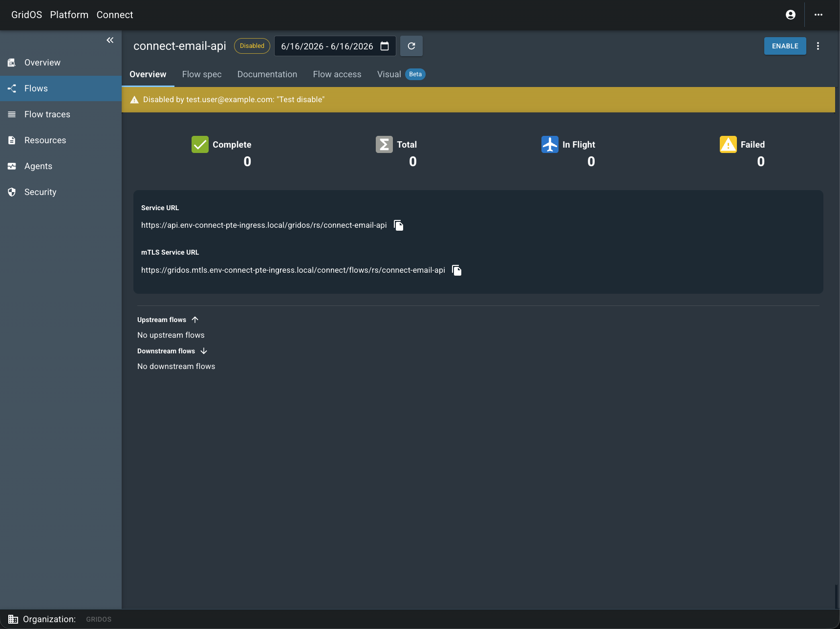Click the green Complete checkmark icon

(x=200, y=145)
